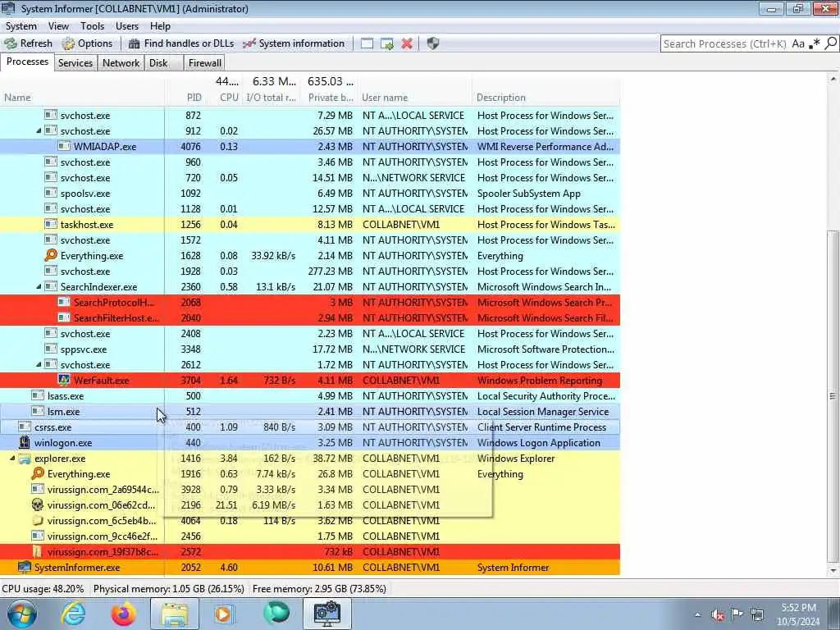Click the WMIADAP.exe process icon

click(64, 146)
